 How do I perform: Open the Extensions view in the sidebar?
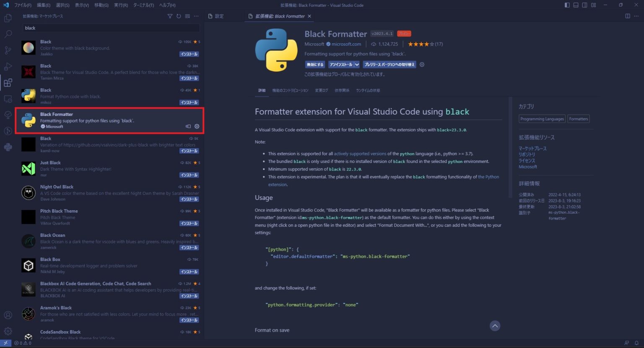(x=8, y=82)
